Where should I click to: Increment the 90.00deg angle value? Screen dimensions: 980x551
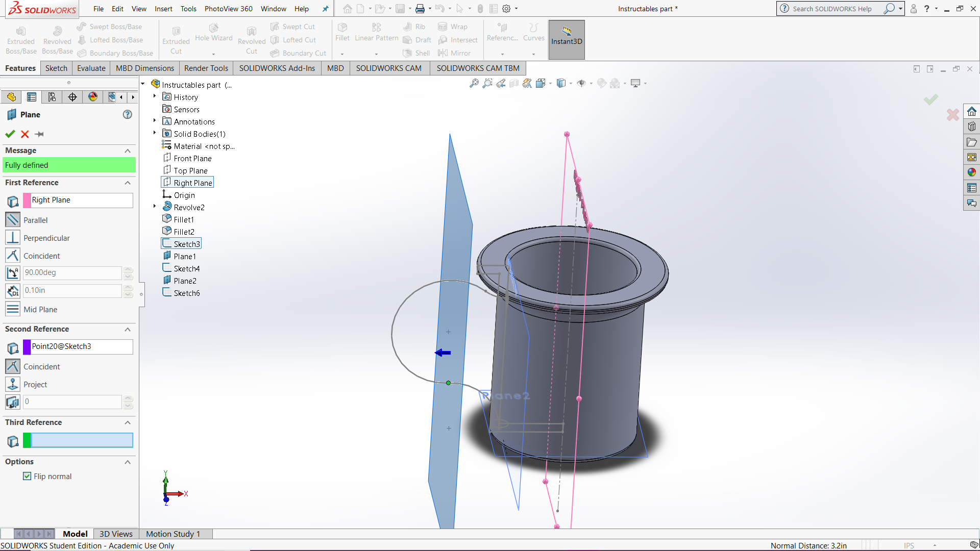[128, 269]
